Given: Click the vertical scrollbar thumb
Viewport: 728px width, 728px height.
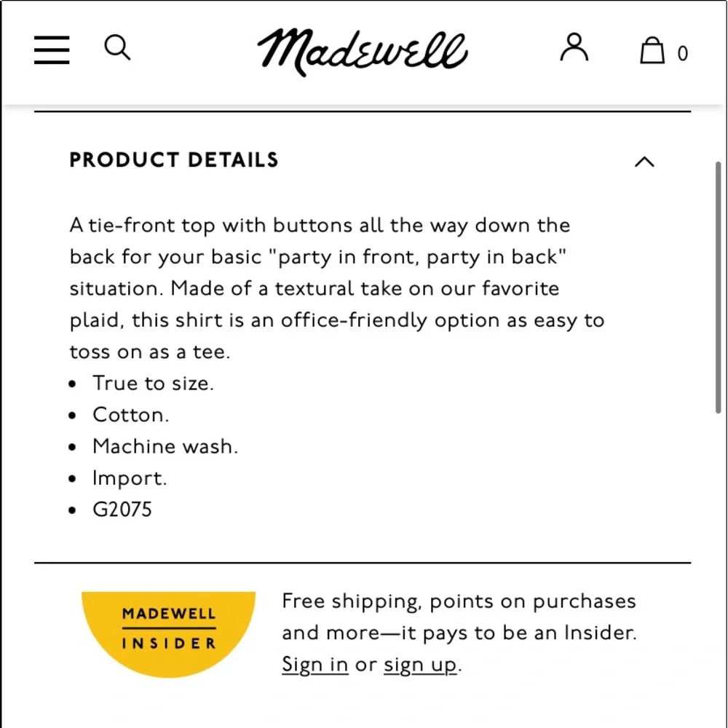Looking at the screenshot, I should click(718, 287).
